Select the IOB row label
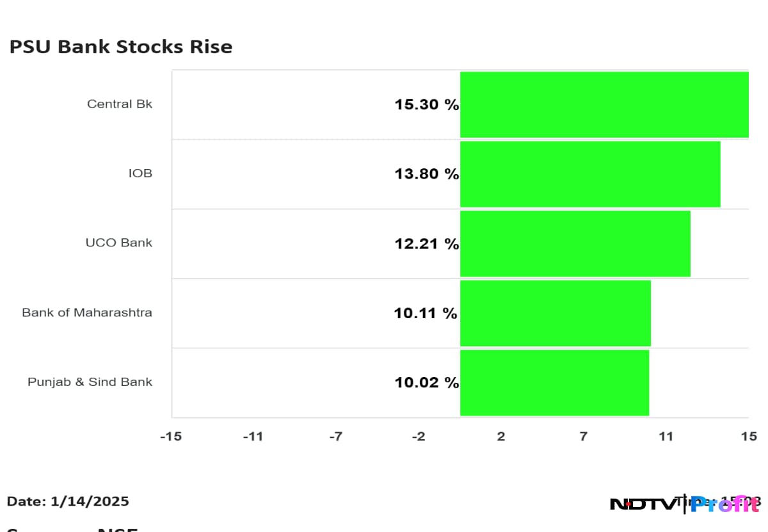The width and height of the screenshot is (768, 532). (140, 173)
